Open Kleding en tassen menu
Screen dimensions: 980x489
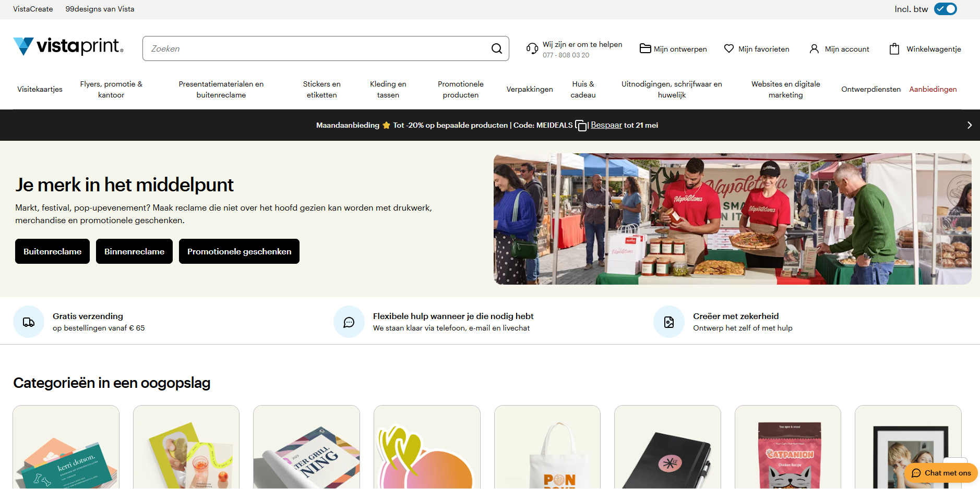pyautogui.click(x=388, y=89)
